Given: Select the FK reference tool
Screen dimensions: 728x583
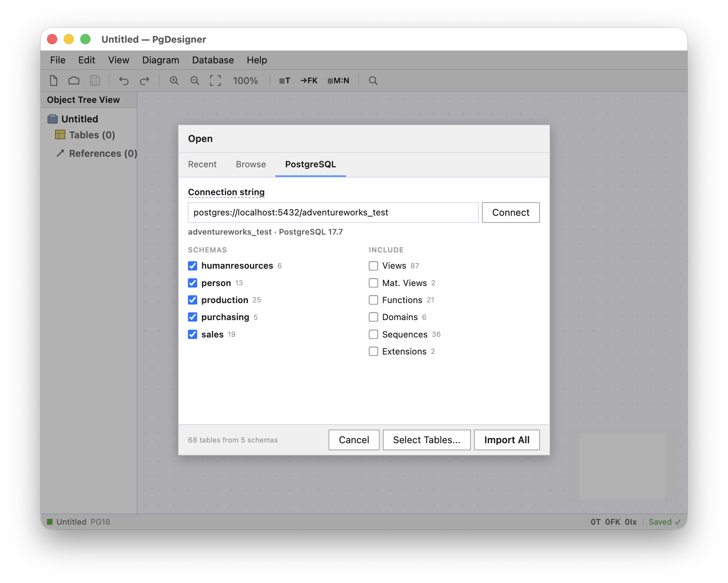Looking at the screenshot, I should [309, 80].
